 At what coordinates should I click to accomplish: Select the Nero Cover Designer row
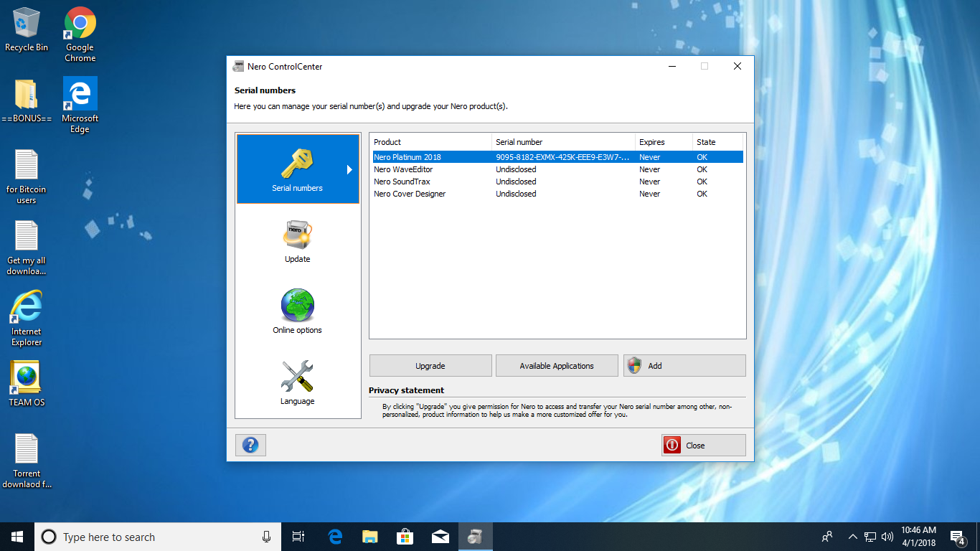(x=557, y=194)
